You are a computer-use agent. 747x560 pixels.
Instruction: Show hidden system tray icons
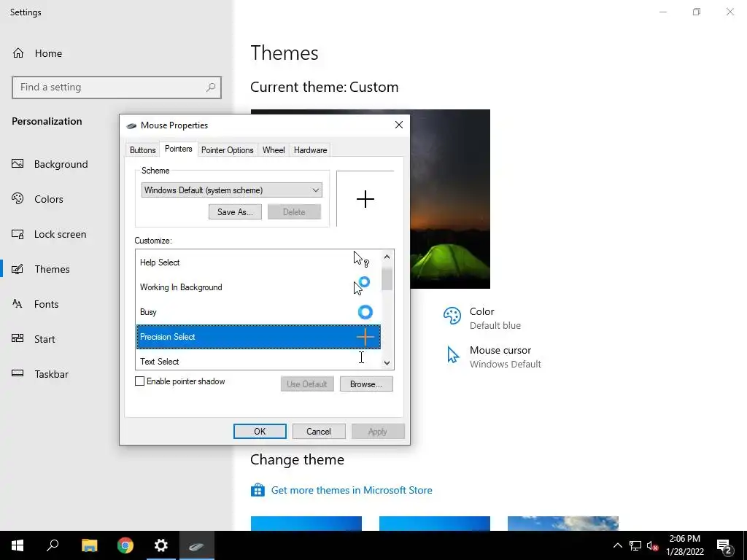pos(617,545)
